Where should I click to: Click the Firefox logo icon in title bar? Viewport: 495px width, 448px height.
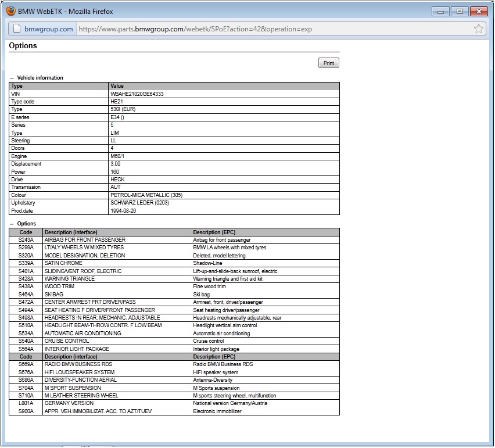pos(11,11)
